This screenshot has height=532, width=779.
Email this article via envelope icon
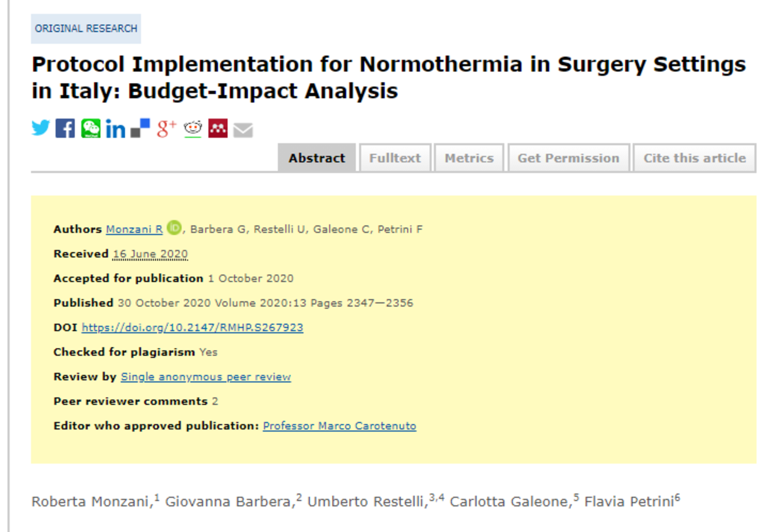pyautogui.click(x=243, y=130)
